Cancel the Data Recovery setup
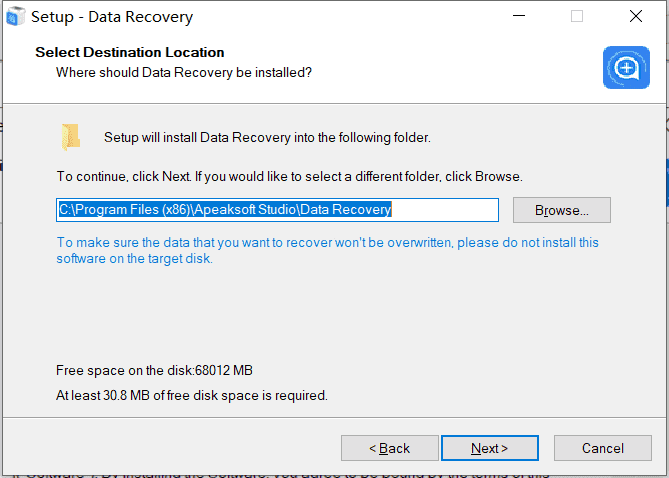Viewport: 669px width, 478px height. pos(602,448)
